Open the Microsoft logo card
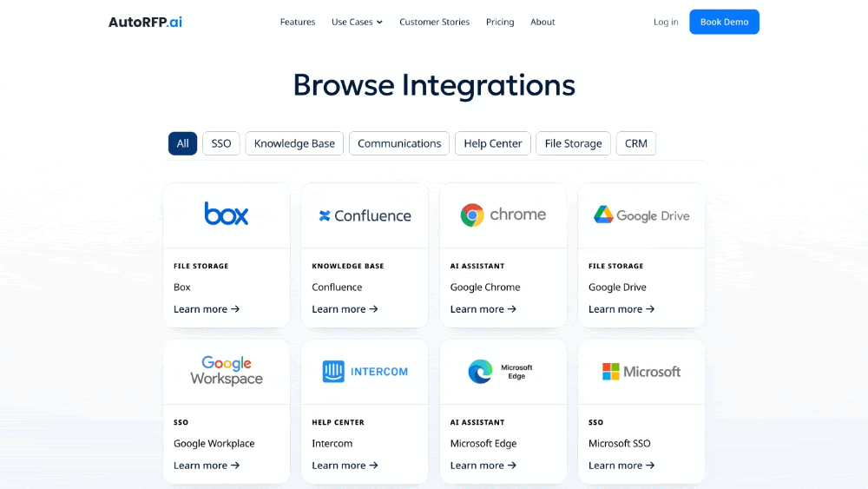Image resolution: width=868 pixels, height=489 pixels. tap(641, 372)
